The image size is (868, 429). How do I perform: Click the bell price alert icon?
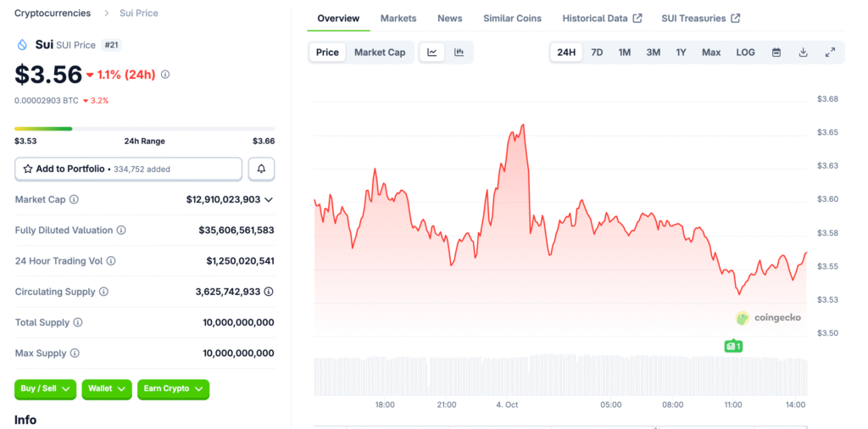[x=261, y=169]
